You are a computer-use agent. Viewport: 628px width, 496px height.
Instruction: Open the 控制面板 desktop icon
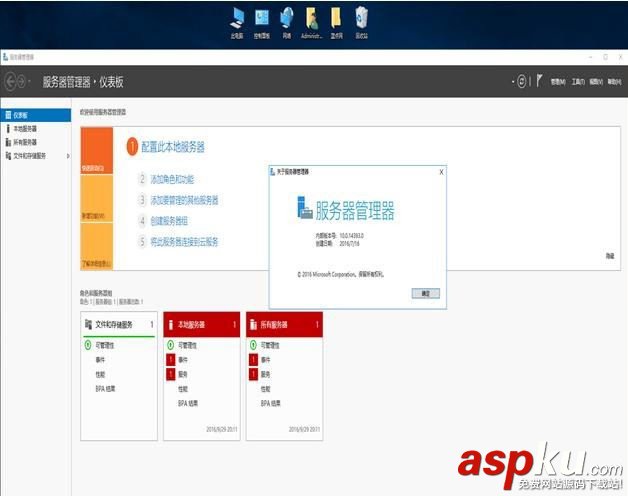click(262, 23)
